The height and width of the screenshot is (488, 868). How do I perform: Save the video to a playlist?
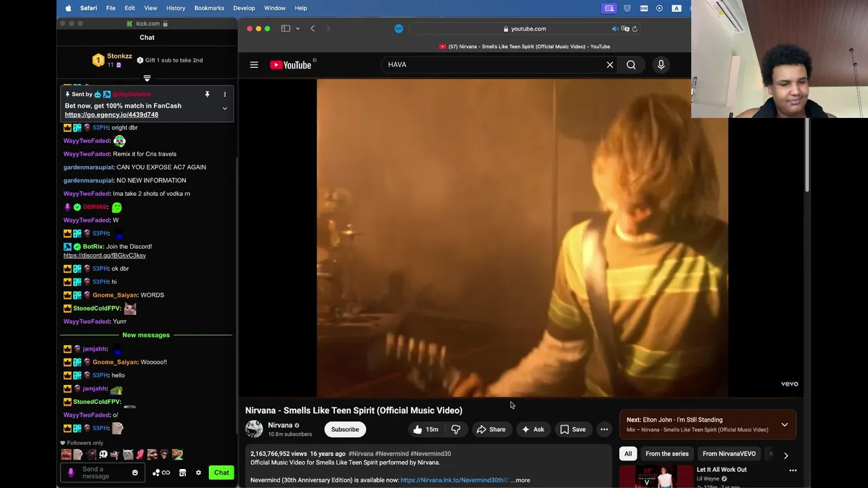573,429
